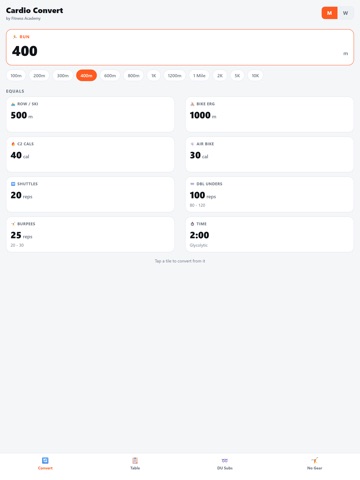Choose the 1 Mile preset chip
Viewport: 360px width, 480px height.
point(199,76)
